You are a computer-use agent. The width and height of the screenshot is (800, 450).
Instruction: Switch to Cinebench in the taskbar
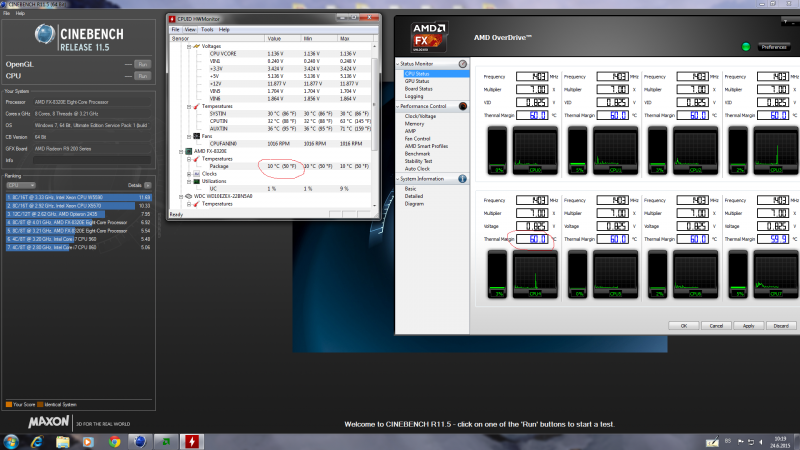click(x=140, y=441)
